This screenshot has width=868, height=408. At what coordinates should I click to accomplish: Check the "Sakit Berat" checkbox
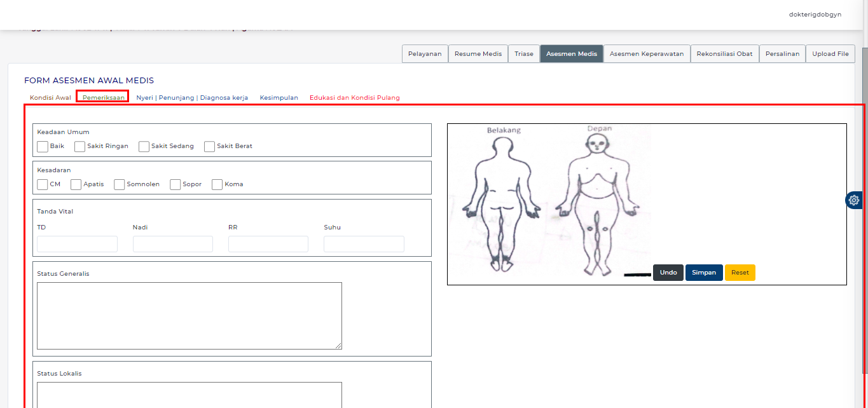coord(209,146)
